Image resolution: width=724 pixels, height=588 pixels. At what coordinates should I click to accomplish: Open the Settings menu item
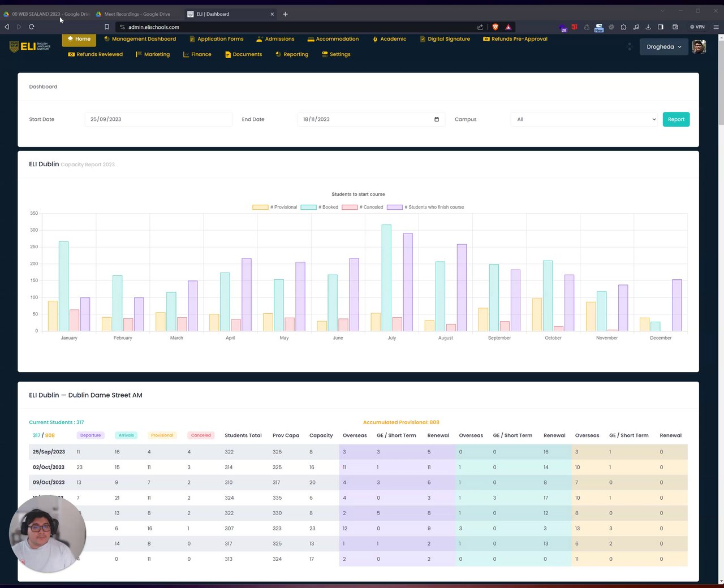point(336,54)
